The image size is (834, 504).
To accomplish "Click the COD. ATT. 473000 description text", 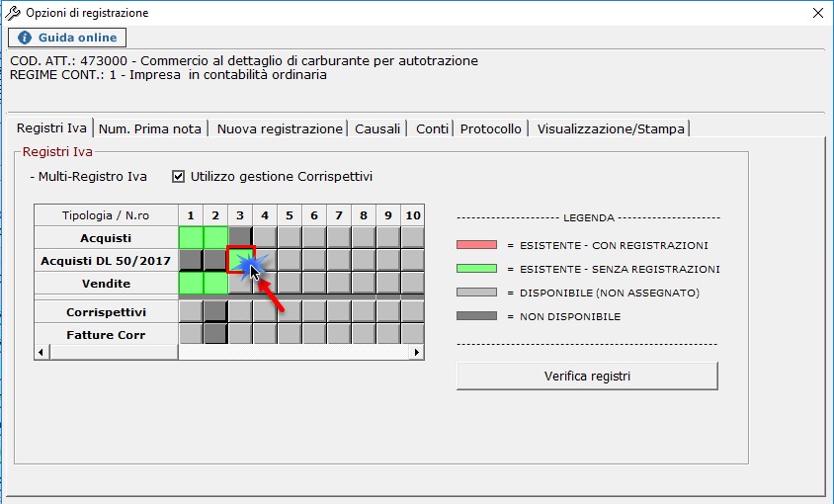I will (244, 60).
